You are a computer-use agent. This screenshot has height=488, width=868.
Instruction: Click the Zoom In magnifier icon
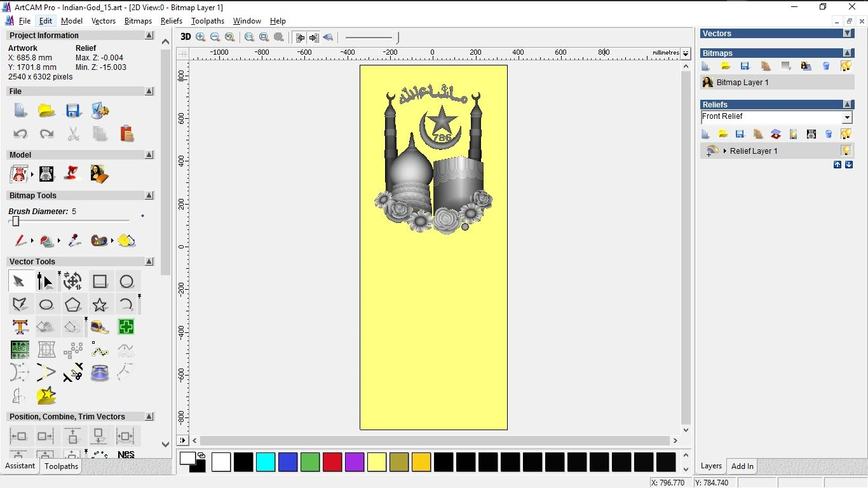(201, 37)
